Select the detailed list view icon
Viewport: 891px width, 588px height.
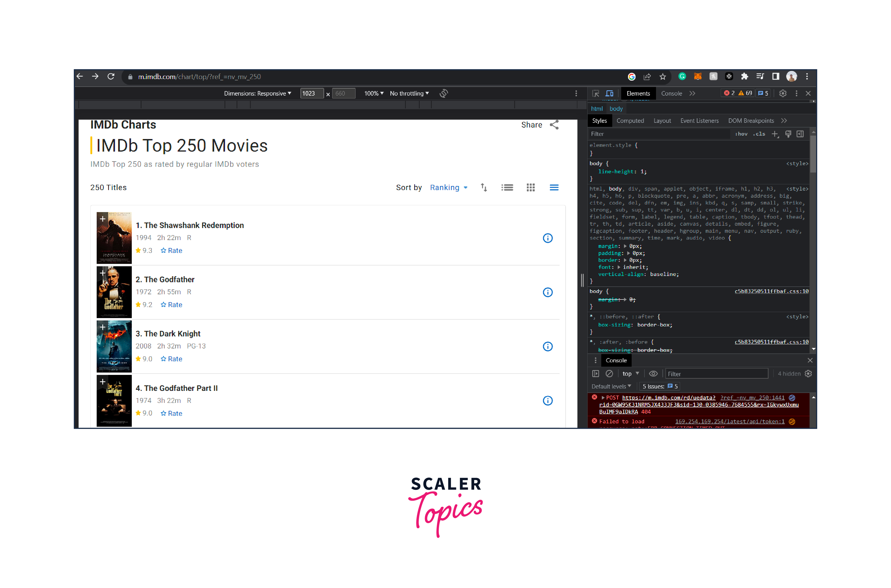[x=507, y=187]
